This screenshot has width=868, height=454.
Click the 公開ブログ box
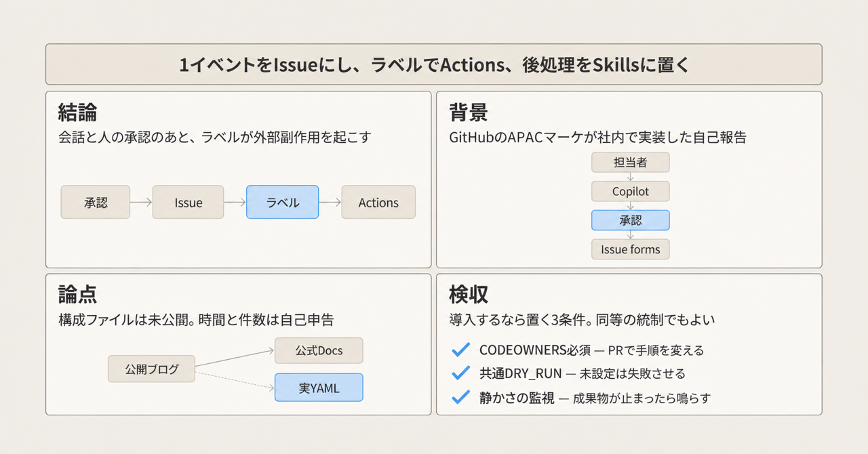[x=152, y=369]
